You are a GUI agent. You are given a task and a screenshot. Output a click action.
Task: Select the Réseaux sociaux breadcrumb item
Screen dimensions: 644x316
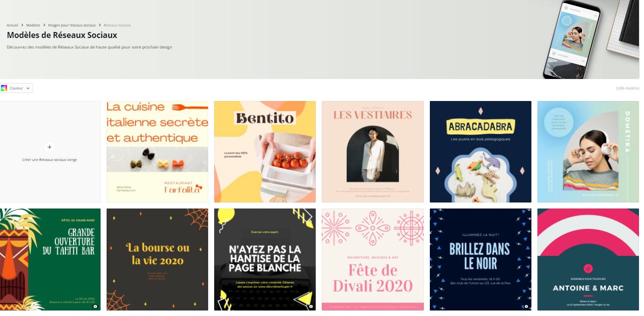click(117, 25)
